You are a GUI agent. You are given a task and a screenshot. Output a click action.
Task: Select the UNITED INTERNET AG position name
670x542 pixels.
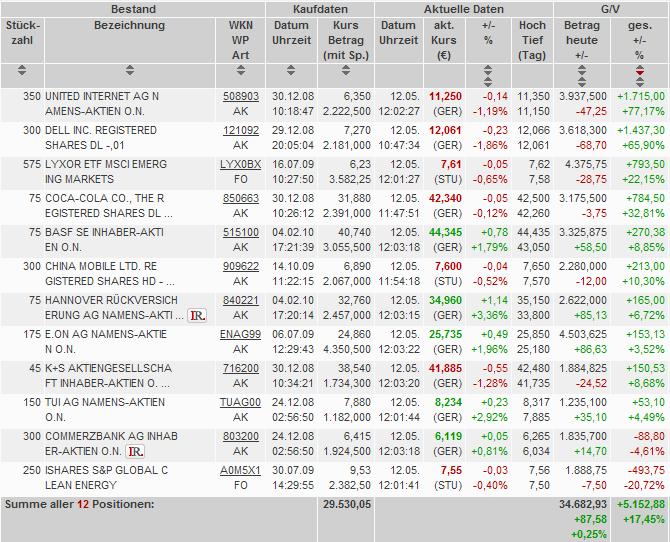click(102, 104)
